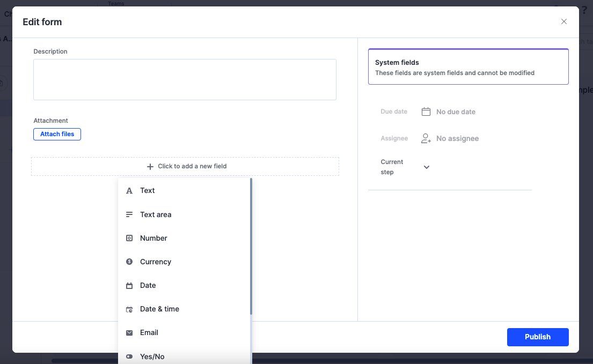593x364 pixels.
Task: Click the Text field type icon
Action: 129,191
